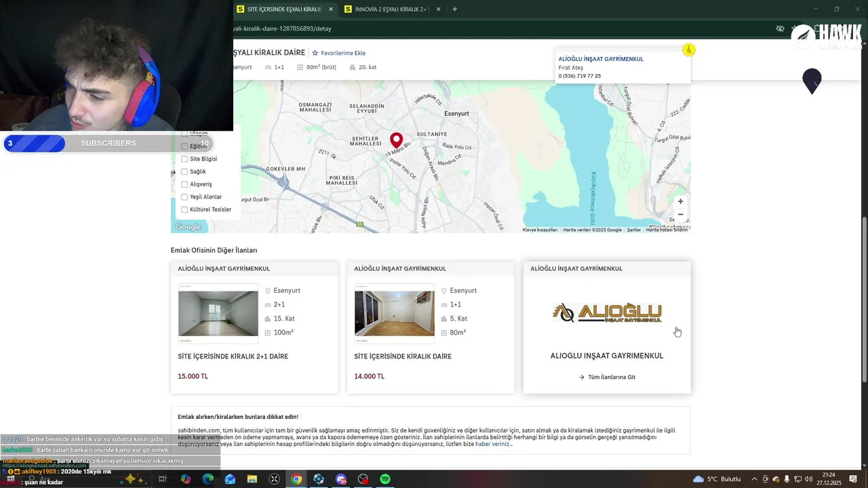The width and height of the screenshot is (868, 488).
Task: Click the agent name Fırat Ateş
Action: click(x=570, y=68)
